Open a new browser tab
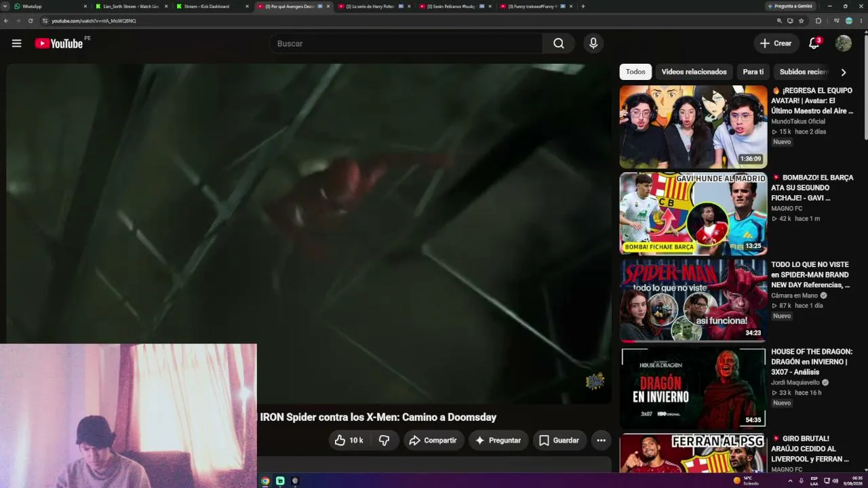The image size is (868, 488). point(583,6)
